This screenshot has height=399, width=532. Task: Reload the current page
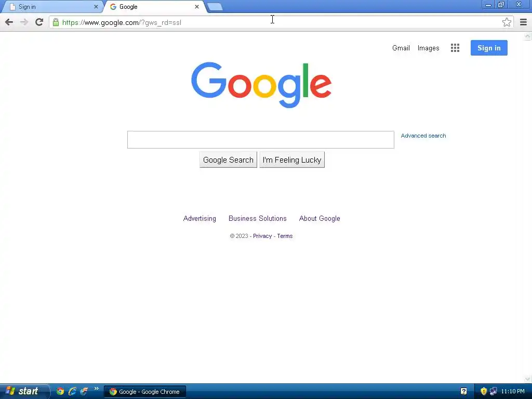tap(39, 22)
